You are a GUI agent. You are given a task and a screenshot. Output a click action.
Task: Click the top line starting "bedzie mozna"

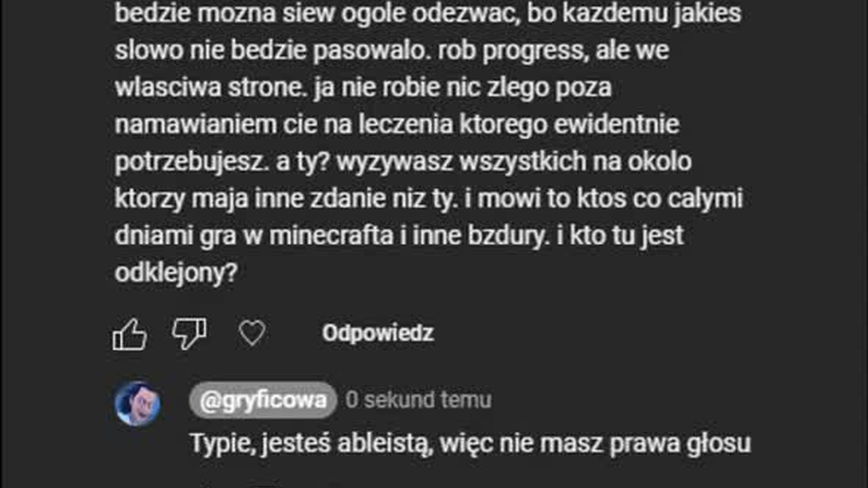[x=428, y=14]
